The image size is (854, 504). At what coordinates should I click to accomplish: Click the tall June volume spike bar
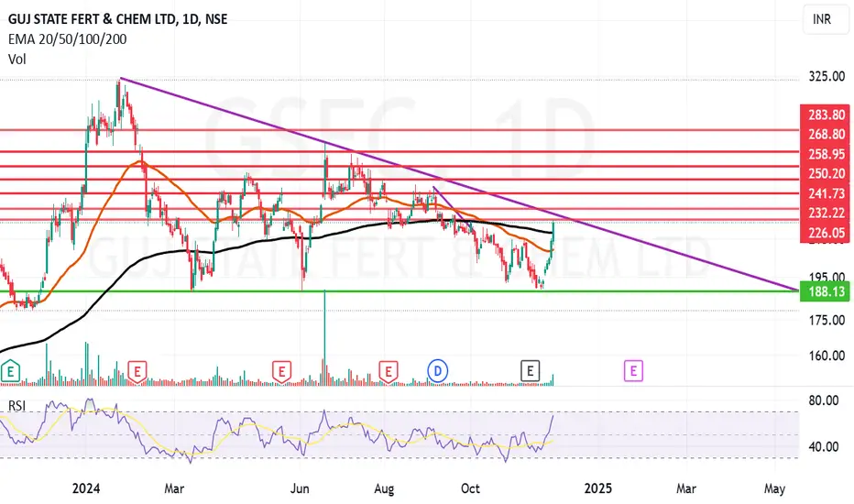click(324, 338)
